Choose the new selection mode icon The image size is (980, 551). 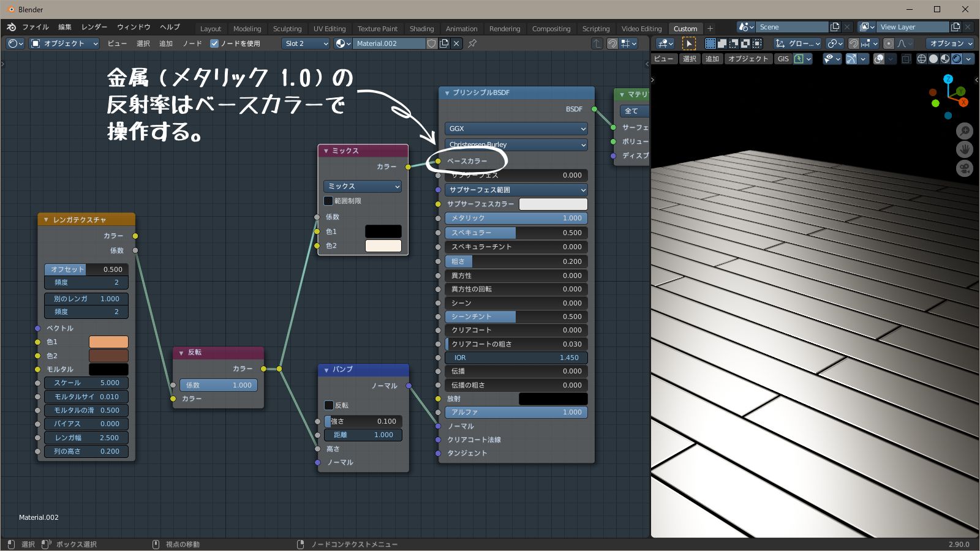(x=710, y=43)
